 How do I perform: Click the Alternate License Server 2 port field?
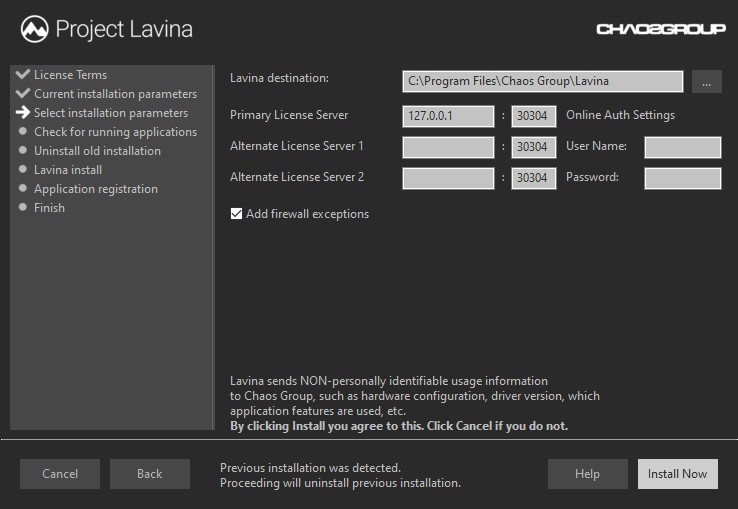pyautogui.click(x=534, y=178)
